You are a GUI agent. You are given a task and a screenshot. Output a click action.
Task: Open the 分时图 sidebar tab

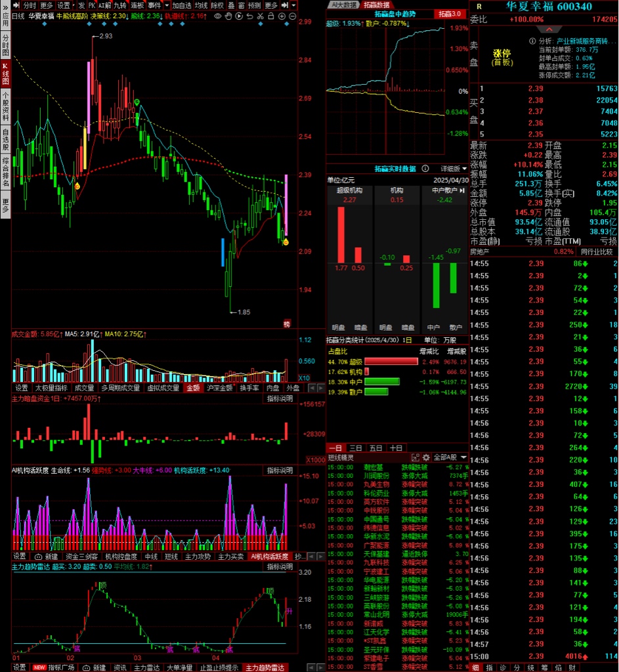[5, 45]
